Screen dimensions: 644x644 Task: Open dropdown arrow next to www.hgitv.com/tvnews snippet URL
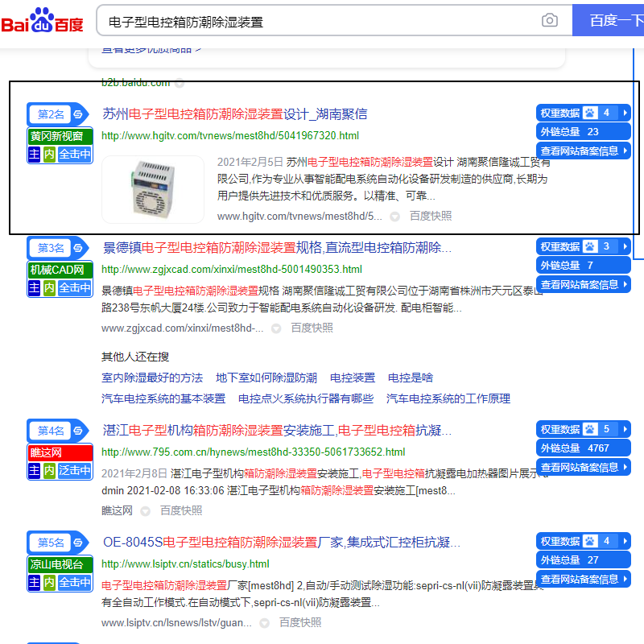tap(394, 217)
